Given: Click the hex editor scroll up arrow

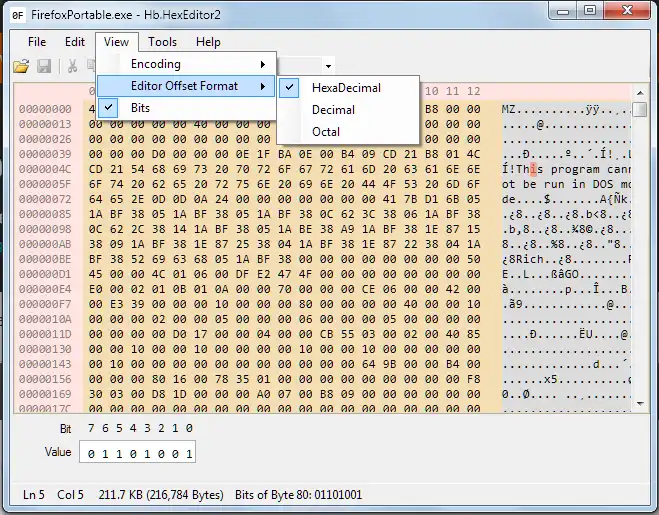Looking at the screenshot, I should coord(640,92).
